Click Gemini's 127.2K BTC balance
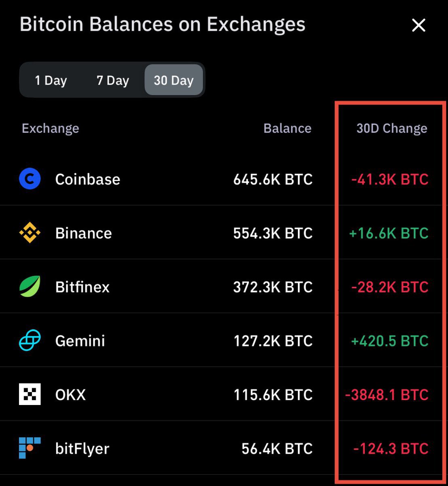The width and height of the screenshot is (448, 486). pos(273,341)
